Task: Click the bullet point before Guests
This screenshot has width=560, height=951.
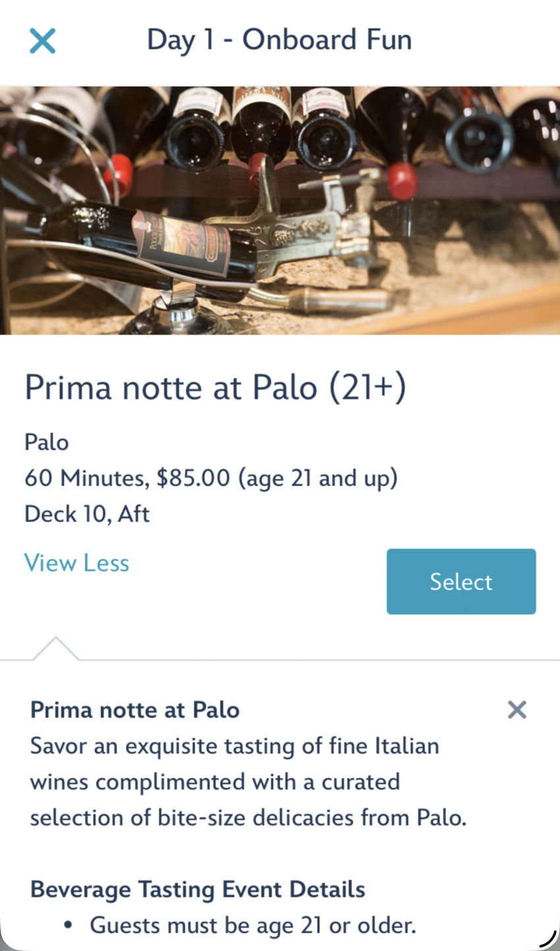Action: 68,926
